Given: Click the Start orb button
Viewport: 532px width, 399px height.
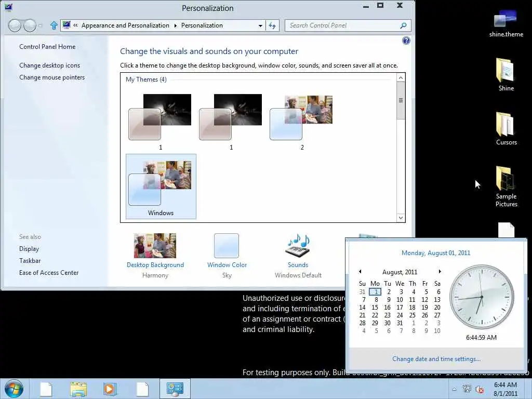Looking at the screenshot, I should pyautogui.click(x=14, y=389).
